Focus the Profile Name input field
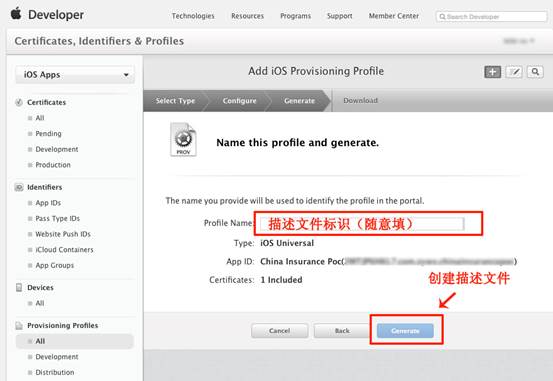The width and height of the screenshot is (553, 381). [362, 224]
